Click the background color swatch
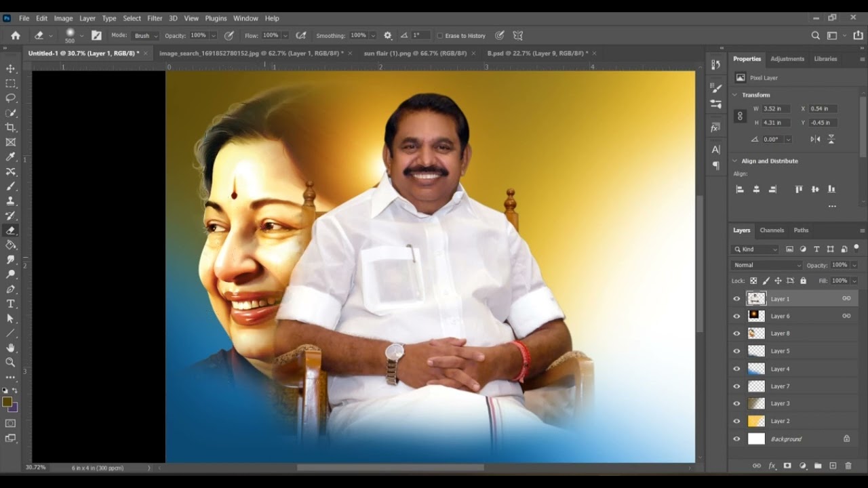This screenshot has width=868, height=488. click(x=14, y=407)
